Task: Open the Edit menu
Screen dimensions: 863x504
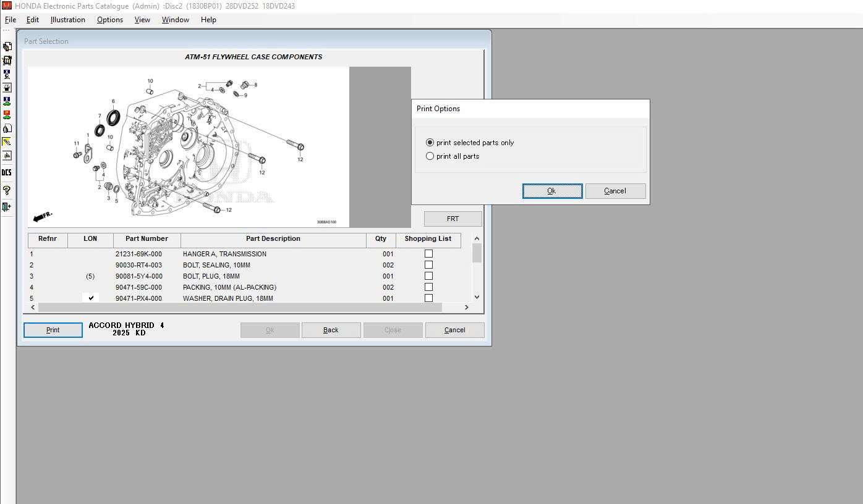Action: coord(33,20)
